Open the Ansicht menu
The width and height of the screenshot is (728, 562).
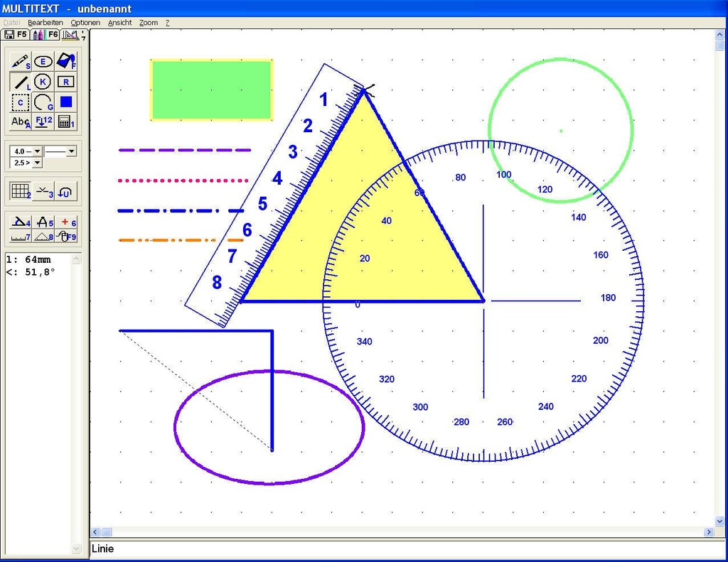point(119,23)
